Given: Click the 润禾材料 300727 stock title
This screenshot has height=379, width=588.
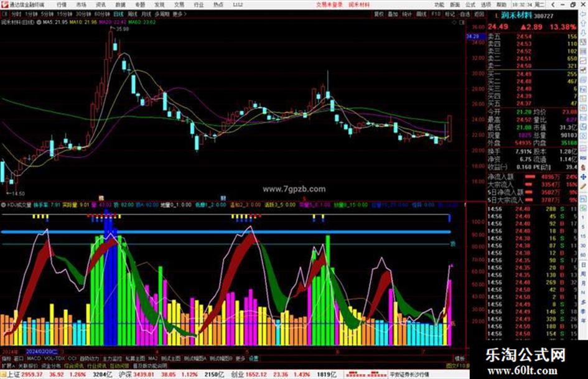Looking at the screenshot, I should (x=528, y=16).
